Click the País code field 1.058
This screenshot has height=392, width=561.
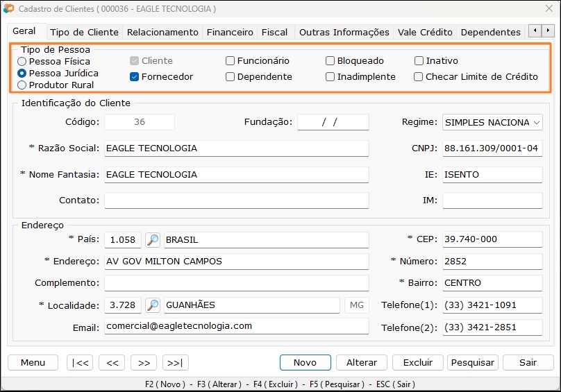click(x=123, y=239)
